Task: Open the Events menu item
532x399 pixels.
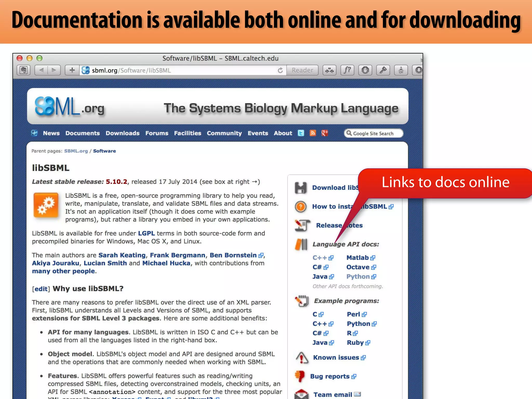Action: point(258,133)
